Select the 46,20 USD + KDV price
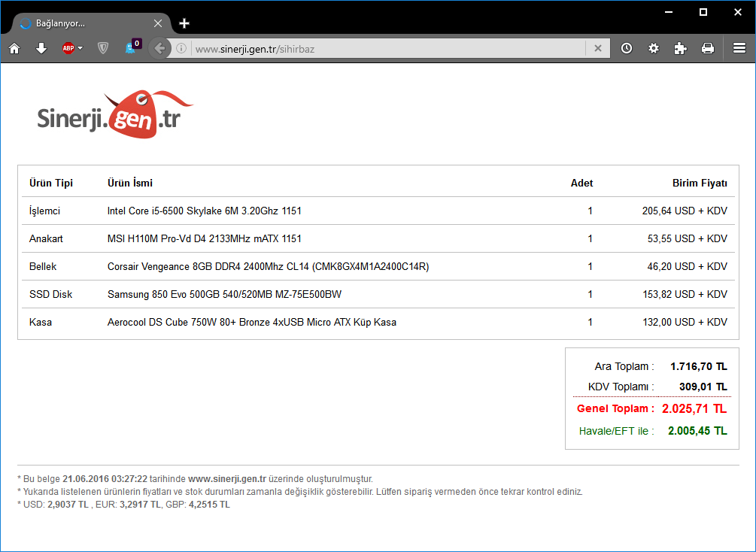Viewport: 756px width, 552px height. (687, 266)
